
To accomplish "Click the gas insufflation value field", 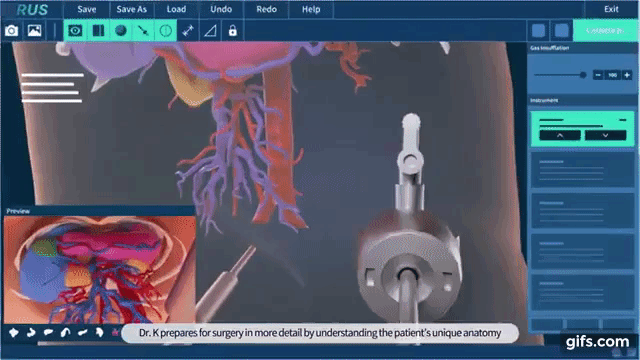I will click(x=613, y=75).
